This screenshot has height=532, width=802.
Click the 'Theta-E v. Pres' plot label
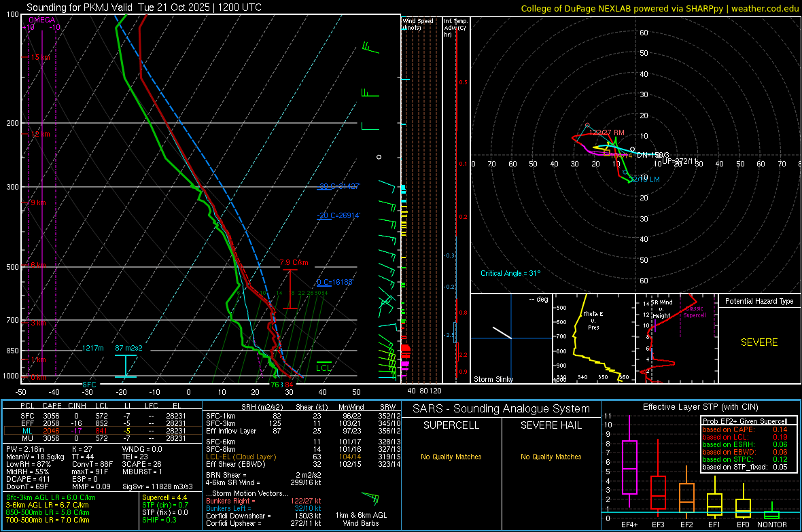[593, 320]
